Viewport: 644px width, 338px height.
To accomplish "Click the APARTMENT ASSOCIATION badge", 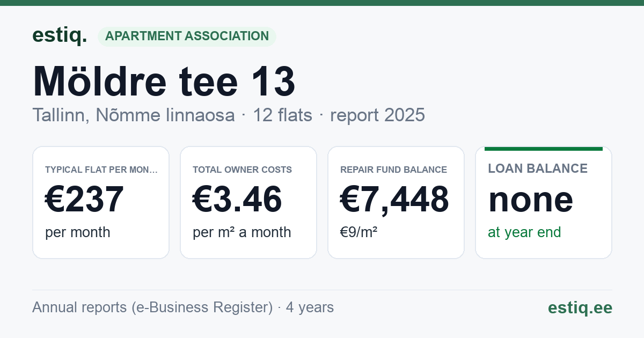I will [x=187, y=36].
